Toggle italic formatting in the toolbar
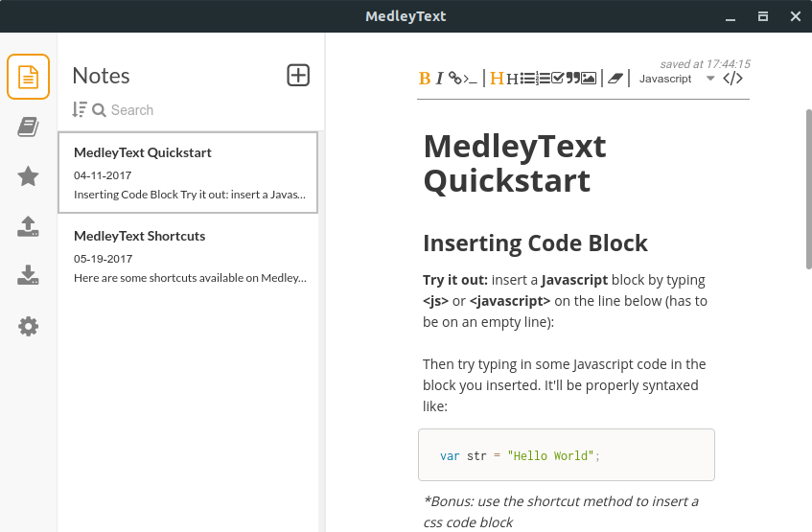The width and height of the screenshot is (812, 532). point(439,79)
